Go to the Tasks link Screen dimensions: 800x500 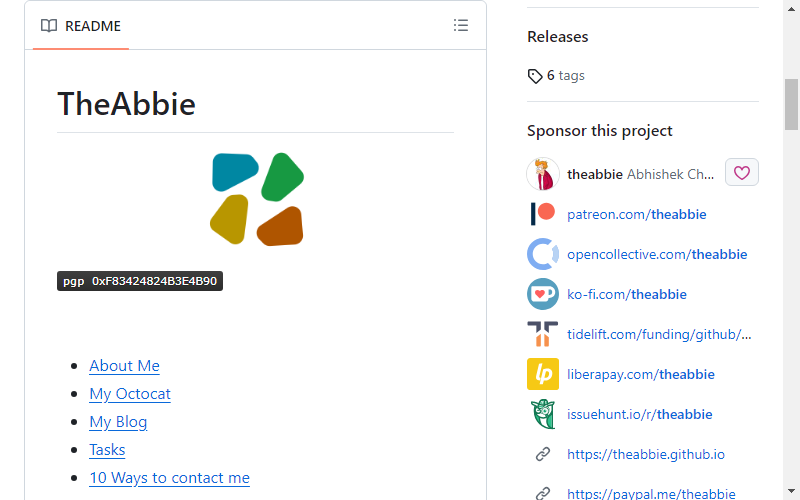107,449
